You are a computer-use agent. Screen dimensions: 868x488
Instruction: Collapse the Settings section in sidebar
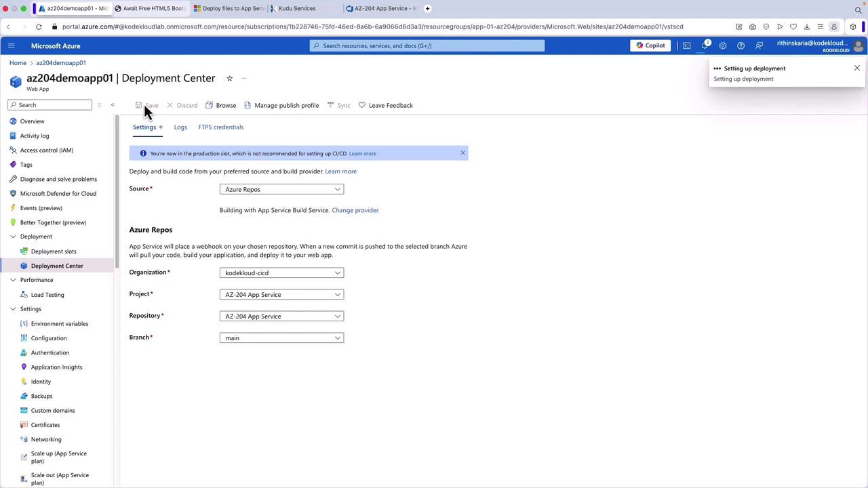point(13,309)
